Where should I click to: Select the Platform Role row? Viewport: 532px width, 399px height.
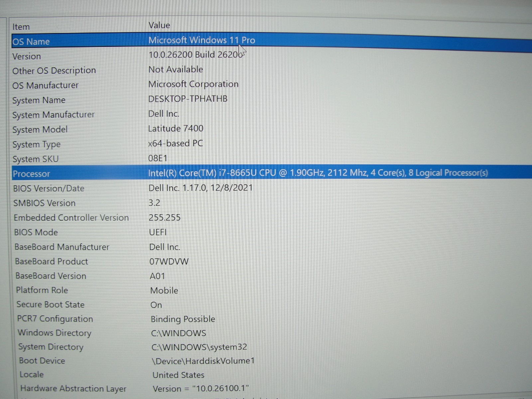(x=42, y=290)
